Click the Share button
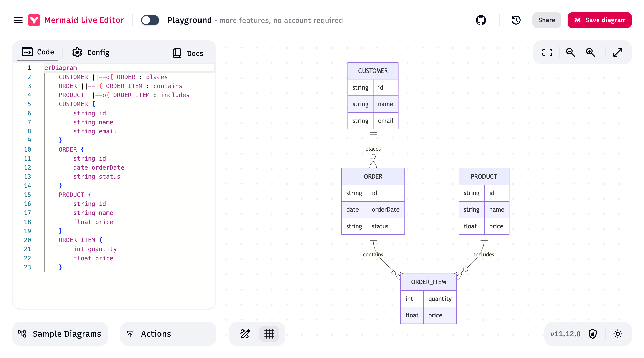Image resolution: width=644 pixels, height=358 pixels. [547, 20]
